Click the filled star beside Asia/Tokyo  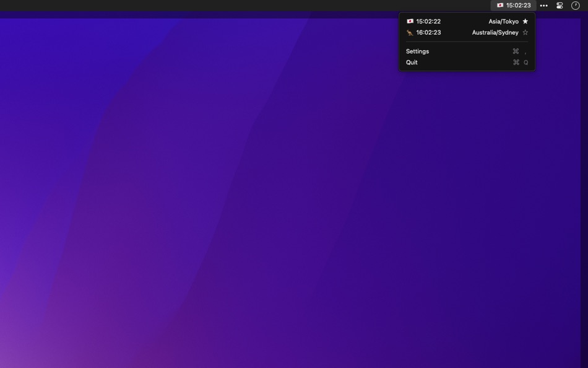tap(525, 22)
